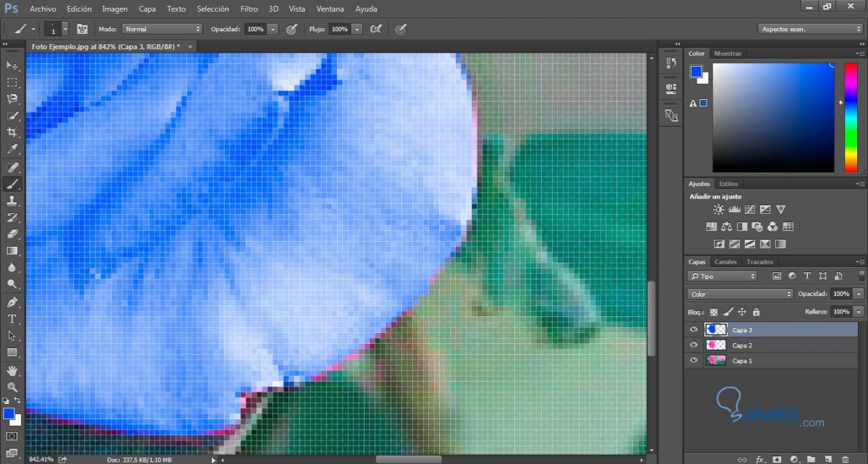Open the Brush panel toggle icon

pyautogui.click(x=82, y=29)
